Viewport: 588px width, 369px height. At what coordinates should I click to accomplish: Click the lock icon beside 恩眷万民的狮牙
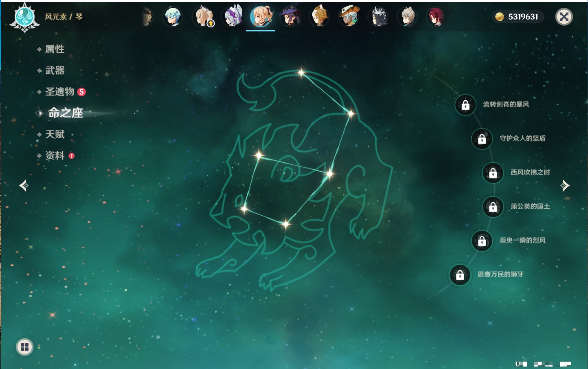pyautogui.click(x=460, y=275)
